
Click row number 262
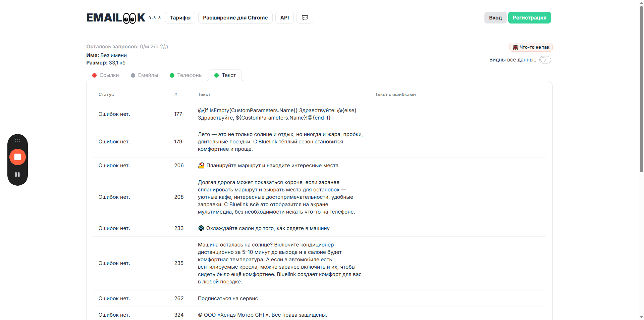point(179,299)
